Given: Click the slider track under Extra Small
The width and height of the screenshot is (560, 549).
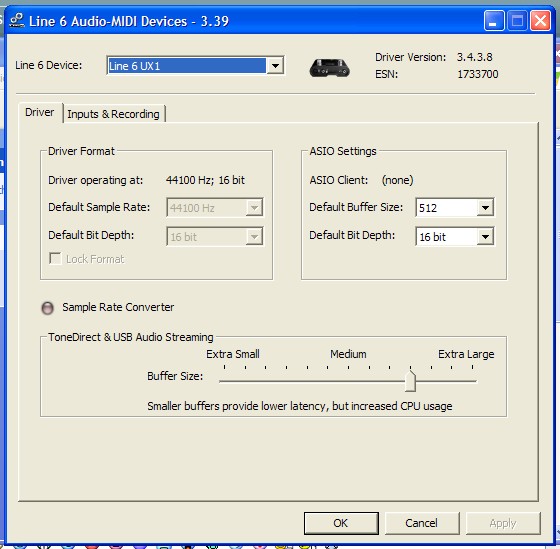Looking at the screenshot, I should click(233, 381).
